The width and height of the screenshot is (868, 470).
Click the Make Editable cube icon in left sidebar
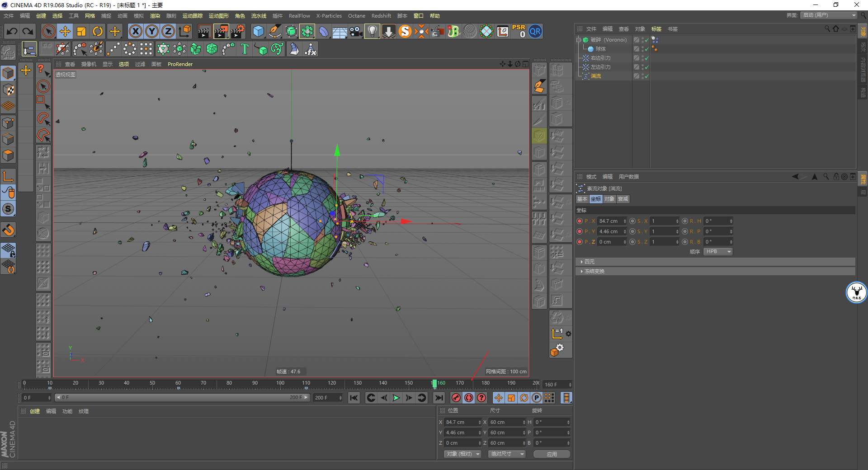point(8,73)
